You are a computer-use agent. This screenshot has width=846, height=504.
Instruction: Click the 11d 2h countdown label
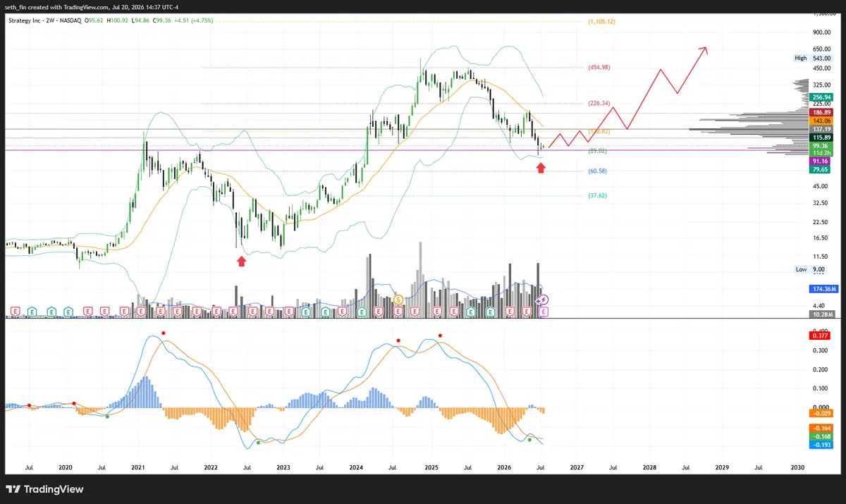tap(821, 153)
